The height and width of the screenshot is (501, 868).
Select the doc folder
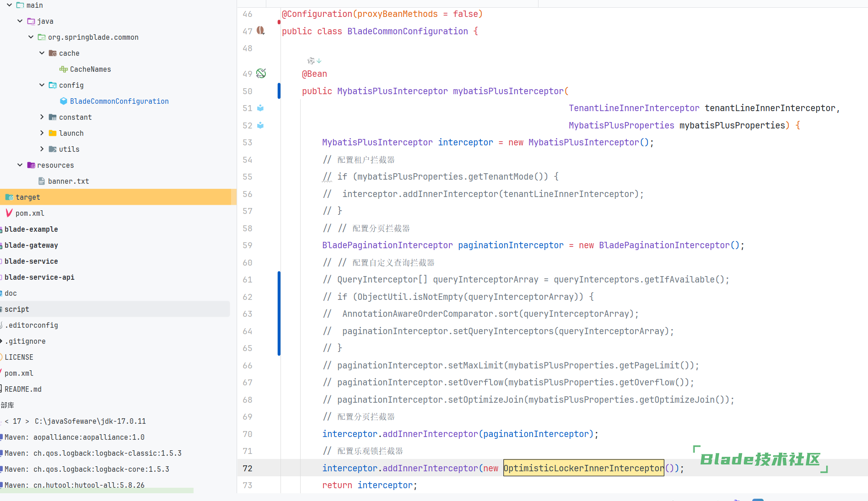pos(11,293)
